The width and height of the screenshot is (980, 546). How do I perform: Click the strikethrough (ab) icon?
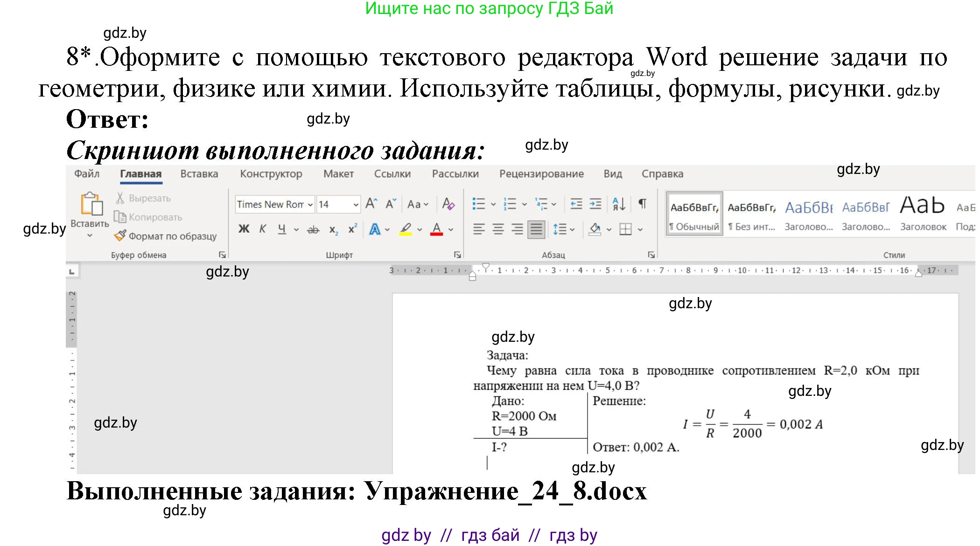tap(314, 230)
